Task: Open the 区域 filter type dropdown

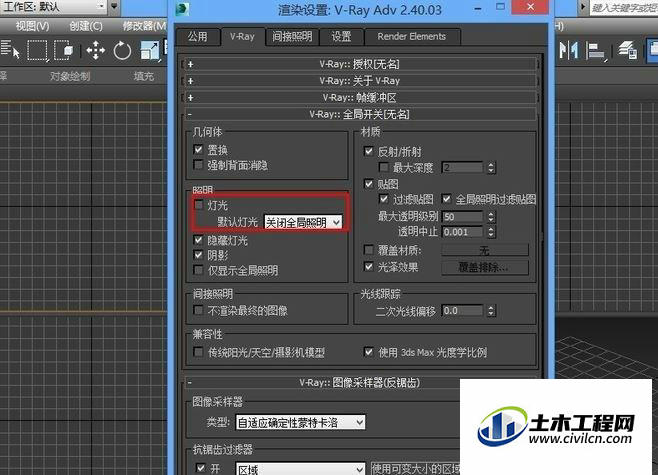Action: 300,469
